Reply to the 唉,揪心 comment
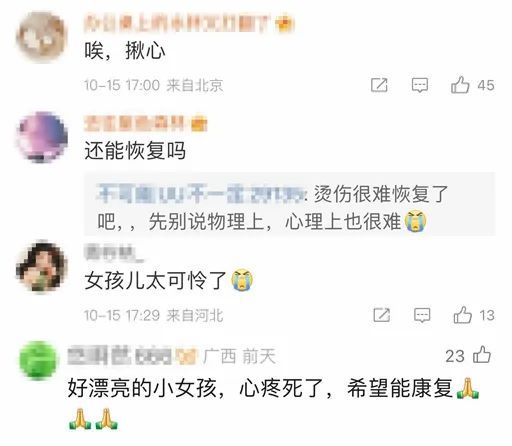This screenshot has height=446, width=512. (420, 85)
